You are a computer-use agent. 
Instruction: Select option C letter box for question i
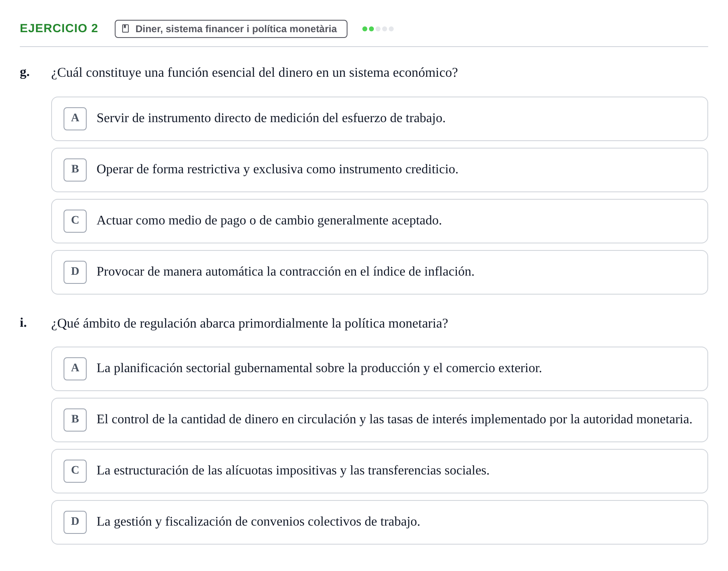75,471
